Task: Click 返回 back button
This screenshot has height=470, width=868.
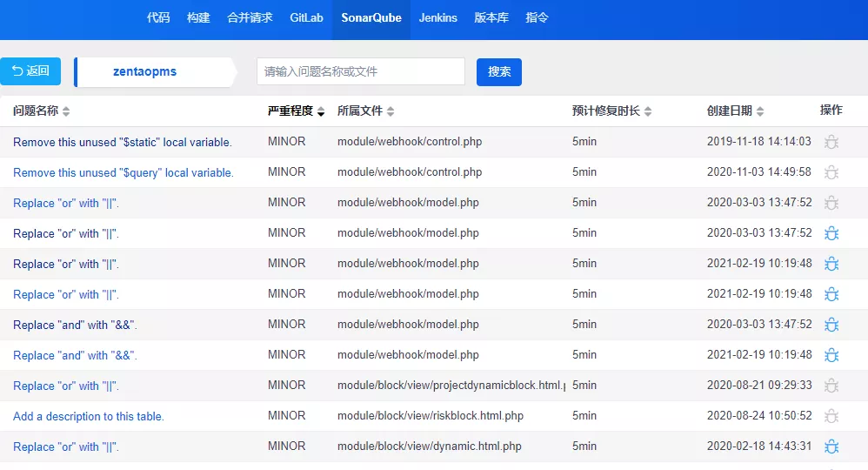Action: tap(30, 71)
